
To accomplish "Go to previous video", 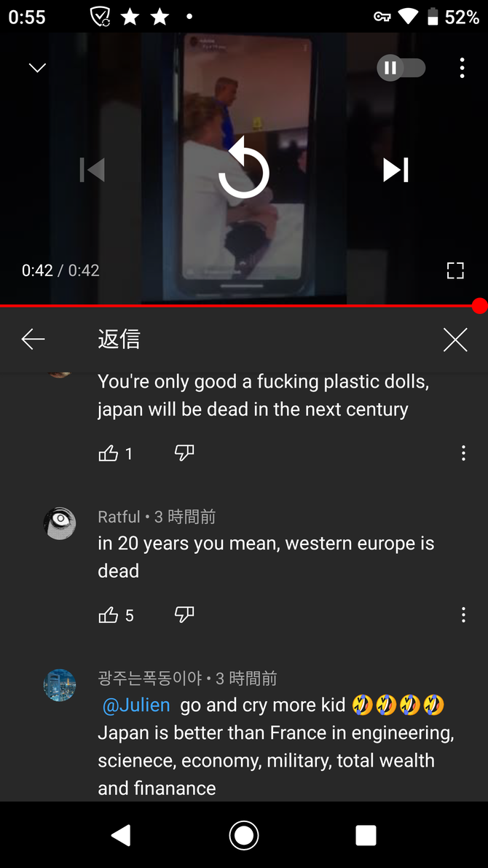I will click(x=92, y=170).
